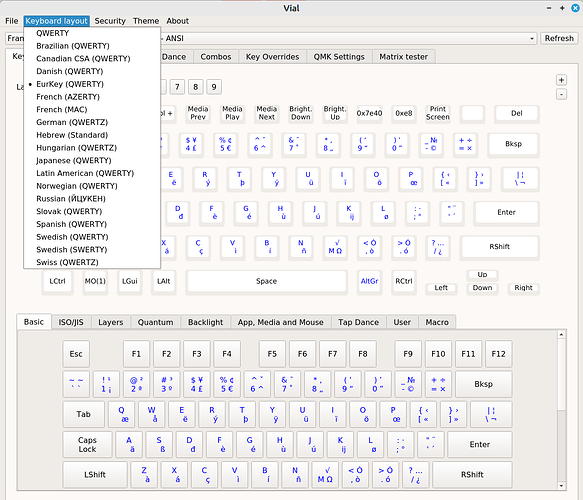Switch to Matrix tester tab
The image size is (583, 500).
pyautogui.click(x=403, y=57)
